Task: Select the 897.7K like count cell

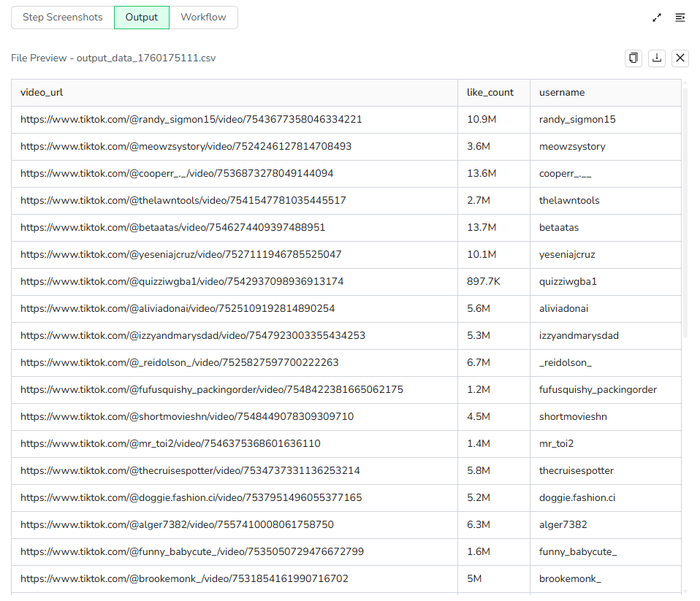Action: coord(484,282)
